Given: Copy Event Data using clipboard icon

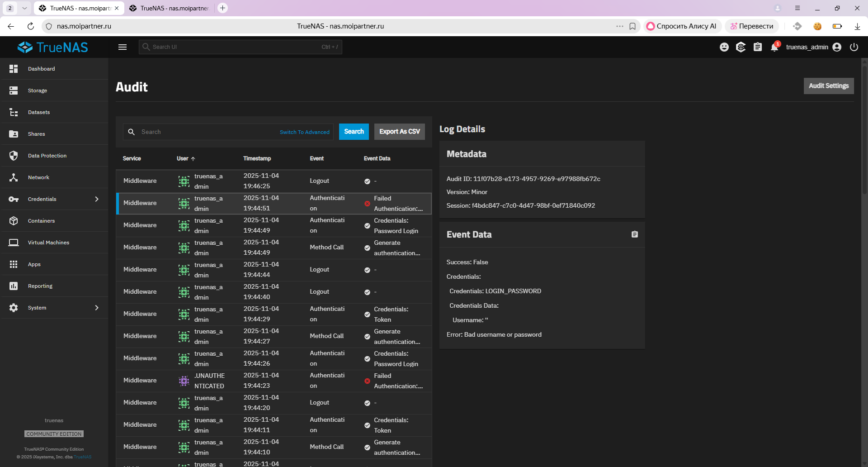Looking at the screenshot, I should pos(635,234).
